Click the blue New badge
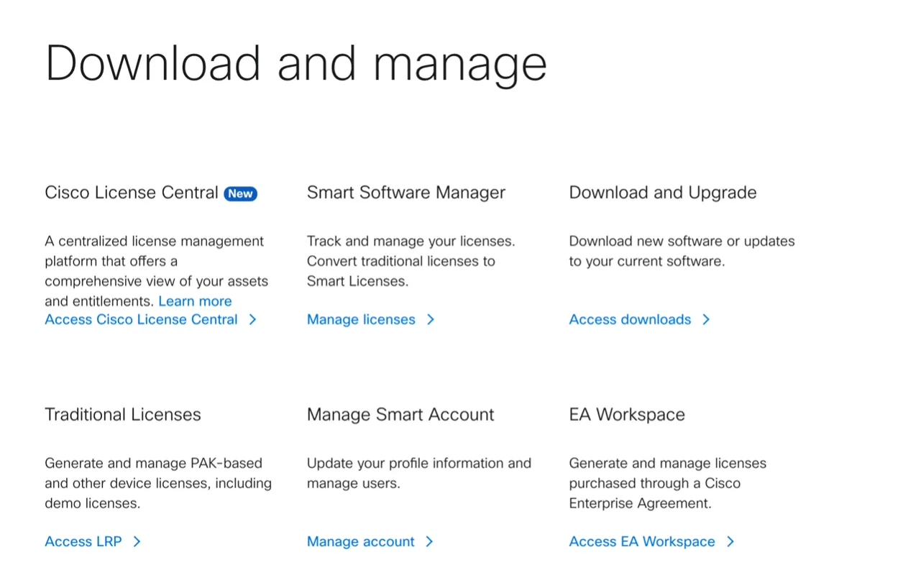Viewport: 916px width, 588px height. pyautogui.click(x=240, y=193)
